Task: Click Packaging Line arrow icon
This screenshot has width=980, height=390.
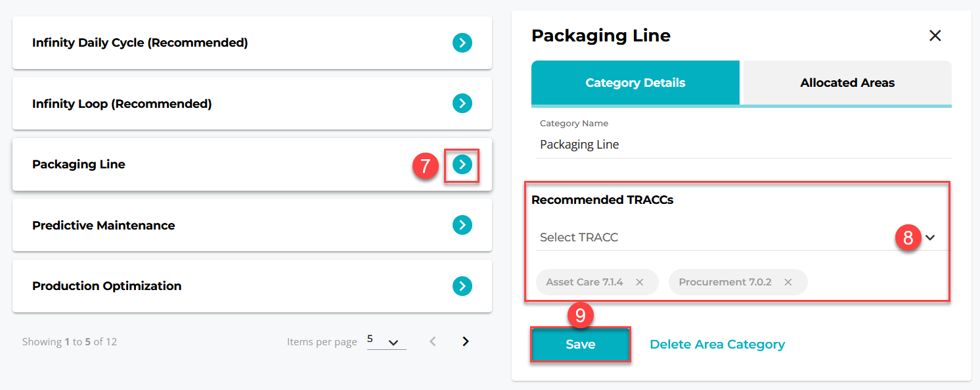Action: [462, 165]
